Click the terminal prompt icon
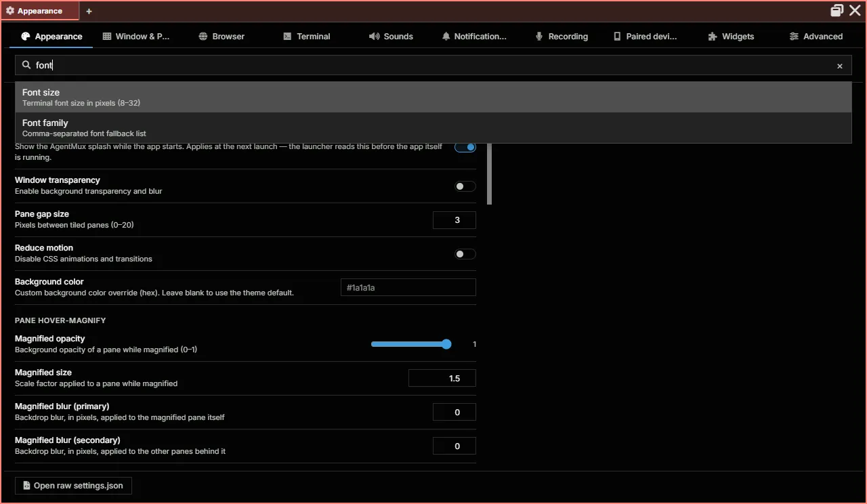This screenshot has height=504, width=867. coord(288,37)
